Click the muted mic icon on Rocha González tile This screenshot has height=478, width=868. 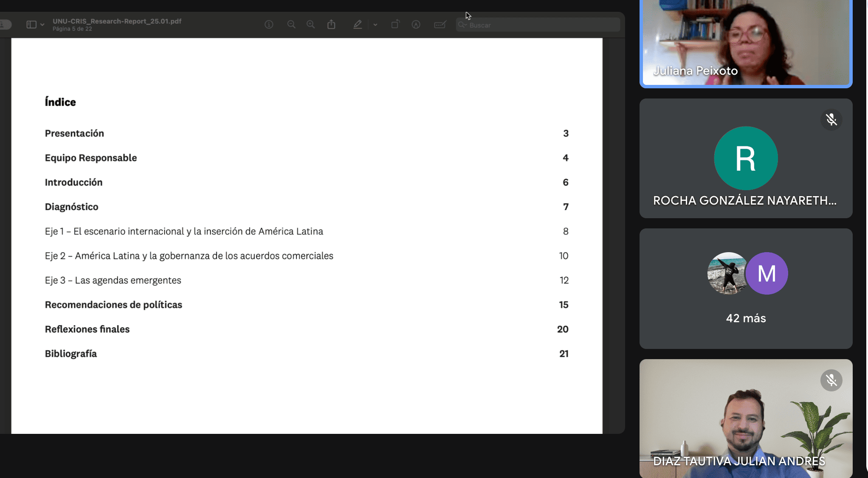831,120
